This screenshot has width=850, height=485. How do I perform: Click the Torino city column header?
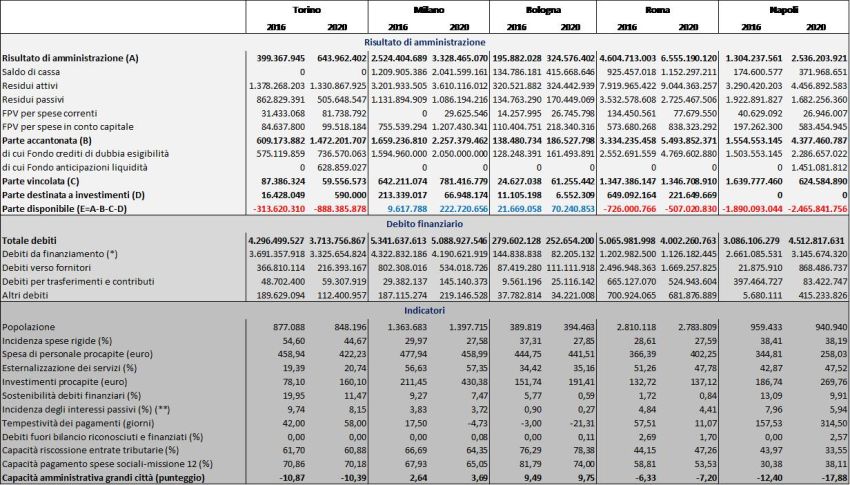307,8
